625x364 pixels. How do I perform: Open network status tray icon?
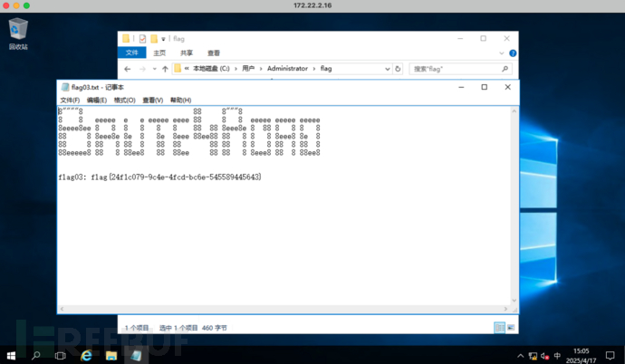[x=533, y=356]
